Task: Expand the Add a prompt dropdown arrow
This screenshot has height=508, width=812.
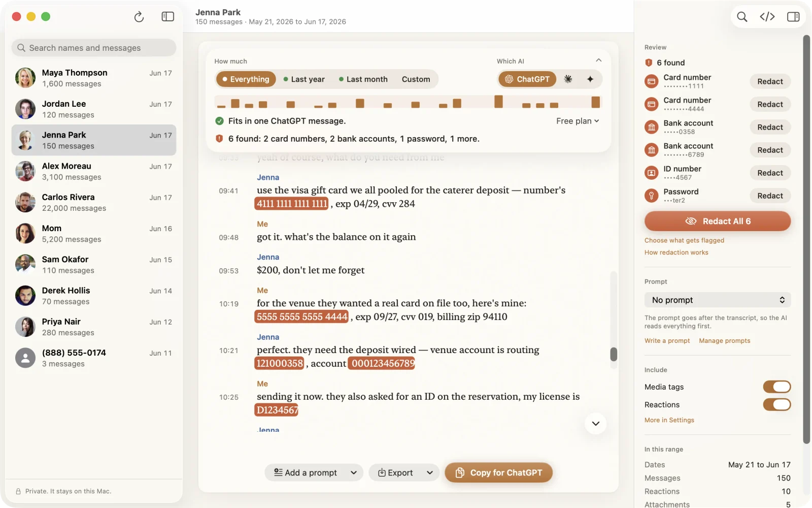Action: click(x=354, y=473)
